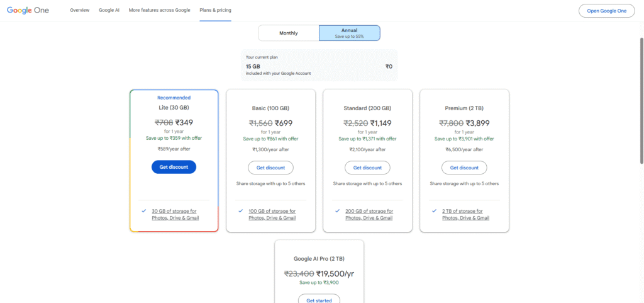
Task: Click checkmark beside 2 TB of storage
Action: [435, 211]
